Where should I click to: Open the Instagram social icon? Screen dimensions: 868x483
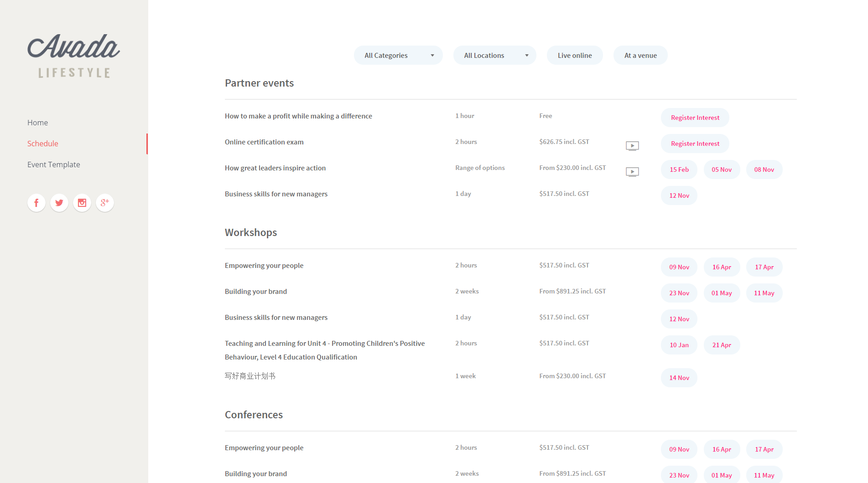[82, 203]
